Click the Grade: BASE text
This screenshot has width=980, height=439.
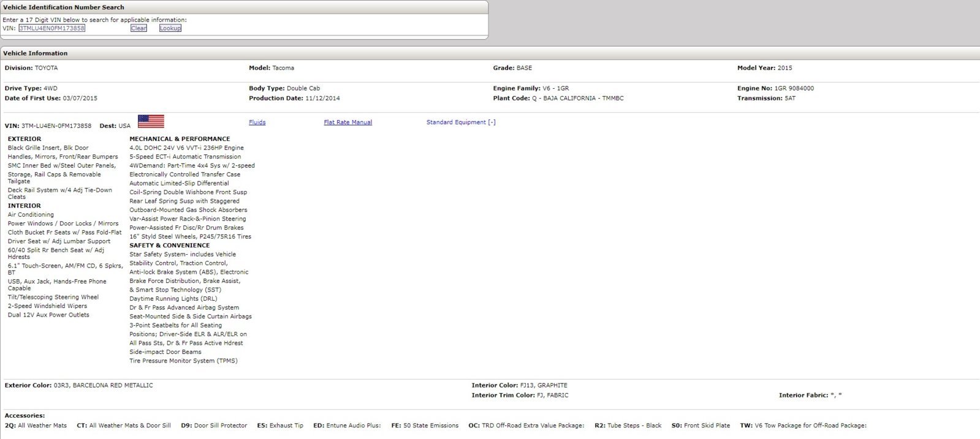point(512,68)
